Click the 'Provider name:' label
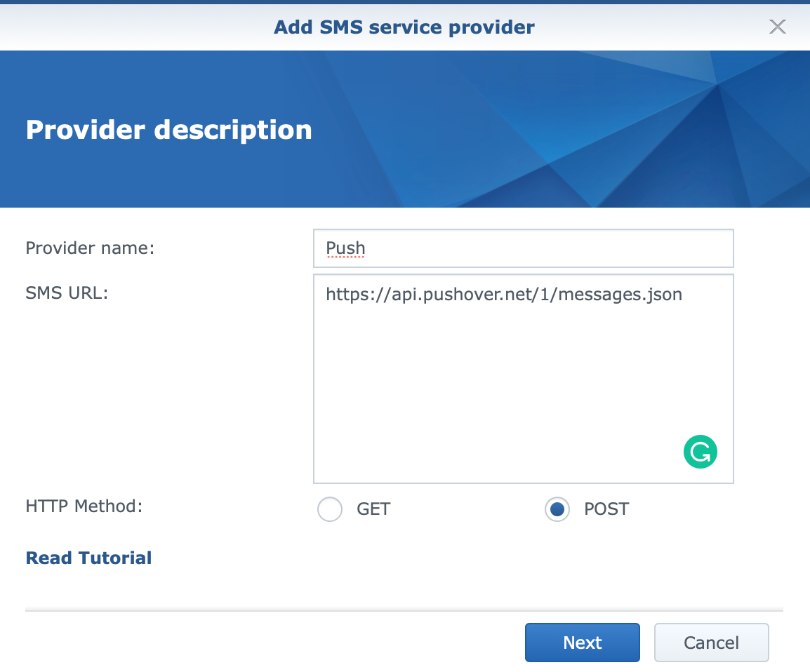Screen dimensions: 810x672 [90, 248]
